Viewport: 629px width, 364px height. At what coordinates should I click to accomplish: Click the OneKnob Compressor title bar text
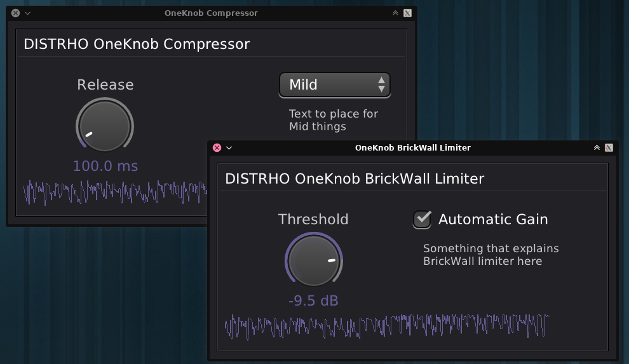click(211, 13)
